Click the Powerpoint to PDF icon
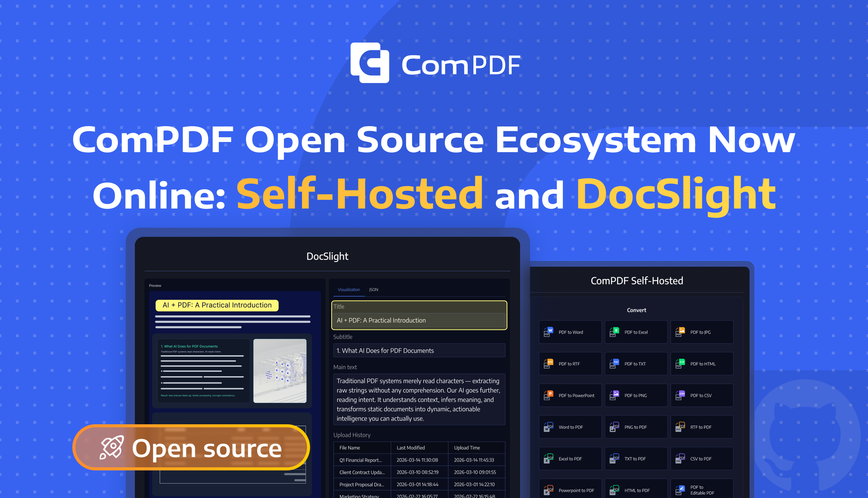868x498 pixels. point(549,490)
